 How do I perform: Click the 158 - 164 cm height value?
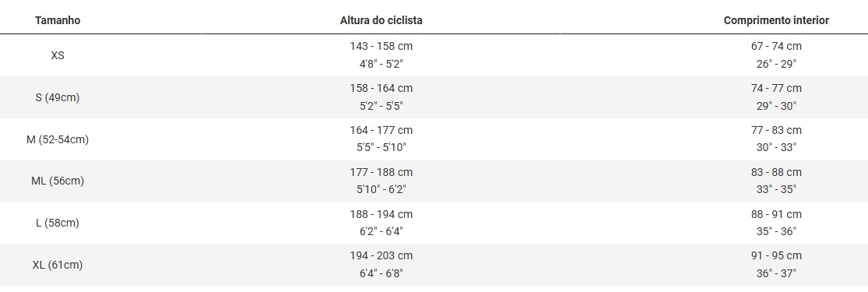[x=381, y=89]
